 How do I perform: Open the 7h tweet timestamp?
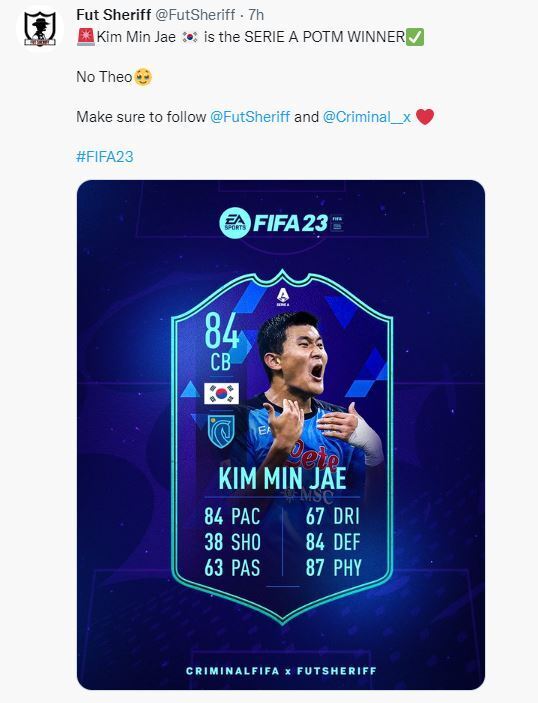tap(256, 15)
